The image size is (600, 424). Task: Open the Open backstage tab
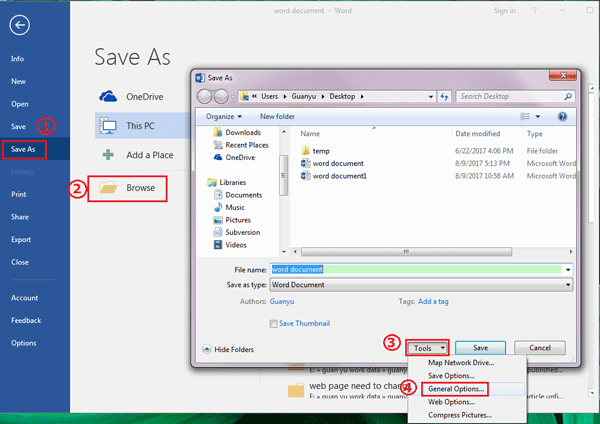click(20, 104)
